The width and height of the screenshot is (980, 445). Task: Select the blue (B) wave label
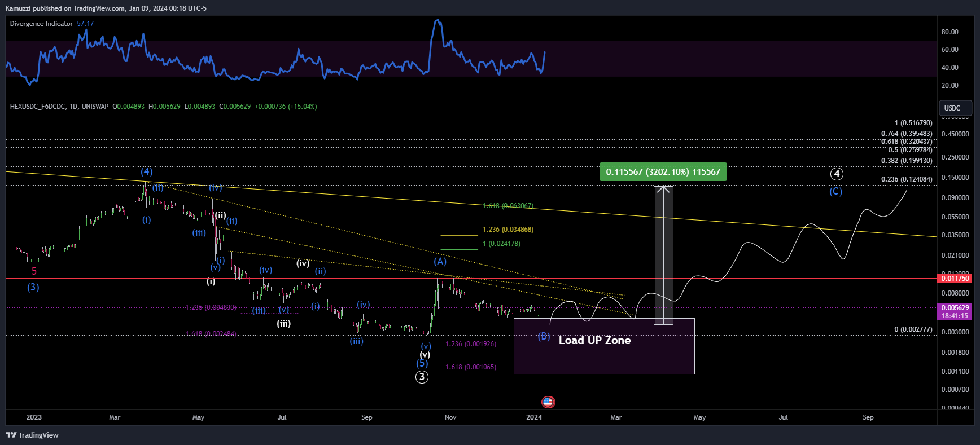click(544, 336)
